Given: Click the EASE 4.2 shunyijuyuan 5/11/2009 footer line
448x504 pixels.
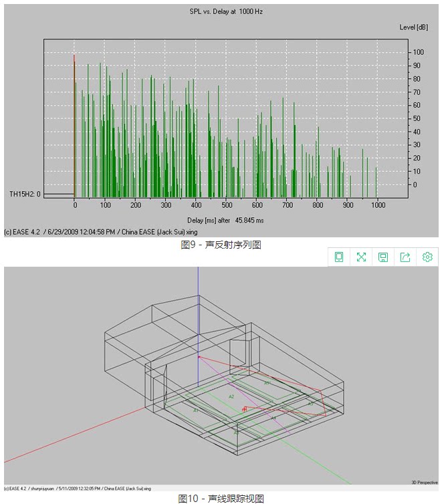Looking at the screenshot, I should point(78,489).
